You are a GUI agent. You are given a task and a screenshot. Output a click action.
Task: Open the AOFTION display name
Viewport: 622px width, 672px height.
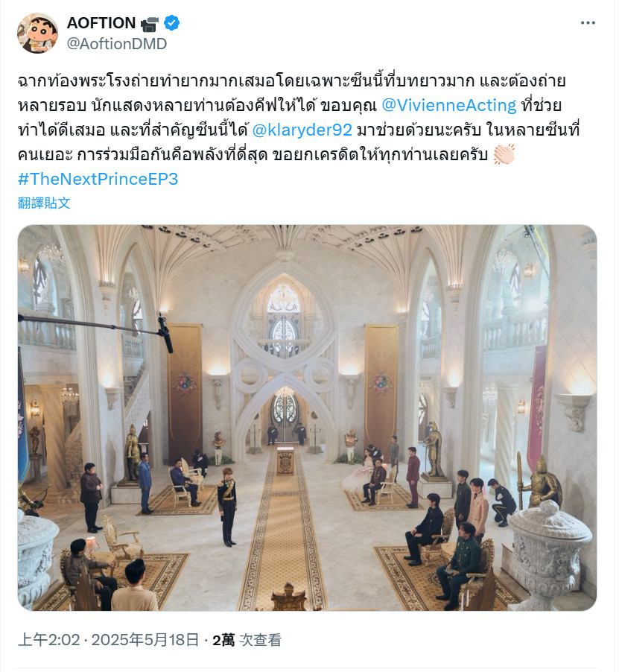pos(101,22)
